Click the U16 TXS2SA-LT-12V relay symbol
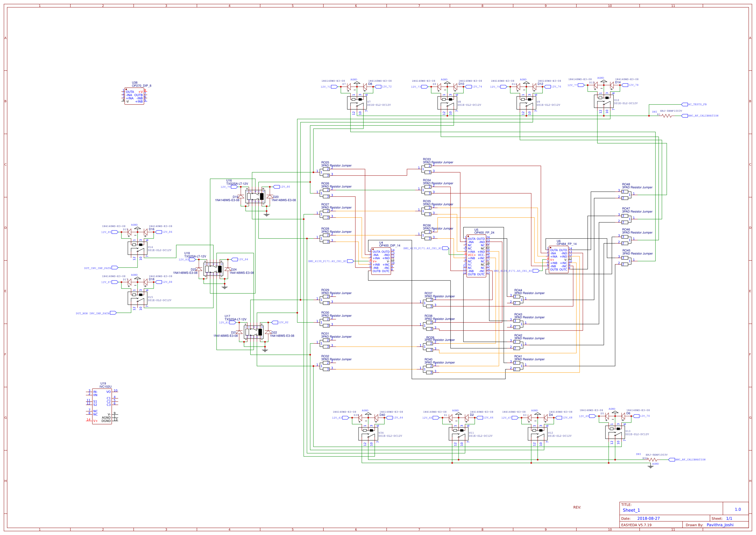 point(255,196)
